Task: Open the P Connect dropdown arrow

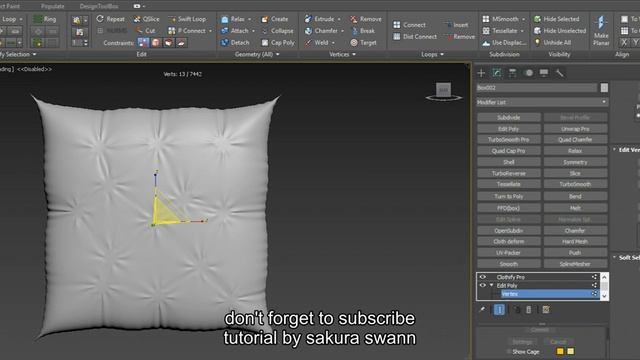Action: coord(210,31)
